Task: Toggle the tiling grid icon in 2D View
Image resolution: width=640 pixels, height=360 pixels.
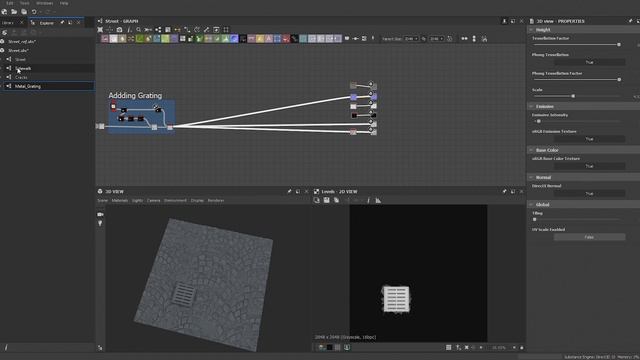Action: point(449,347)
